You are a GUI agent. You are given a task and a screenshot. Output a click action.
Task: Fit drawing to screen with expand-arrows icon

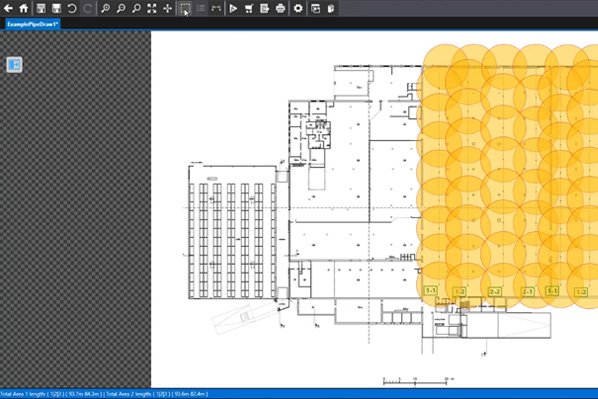click(152, 8)
